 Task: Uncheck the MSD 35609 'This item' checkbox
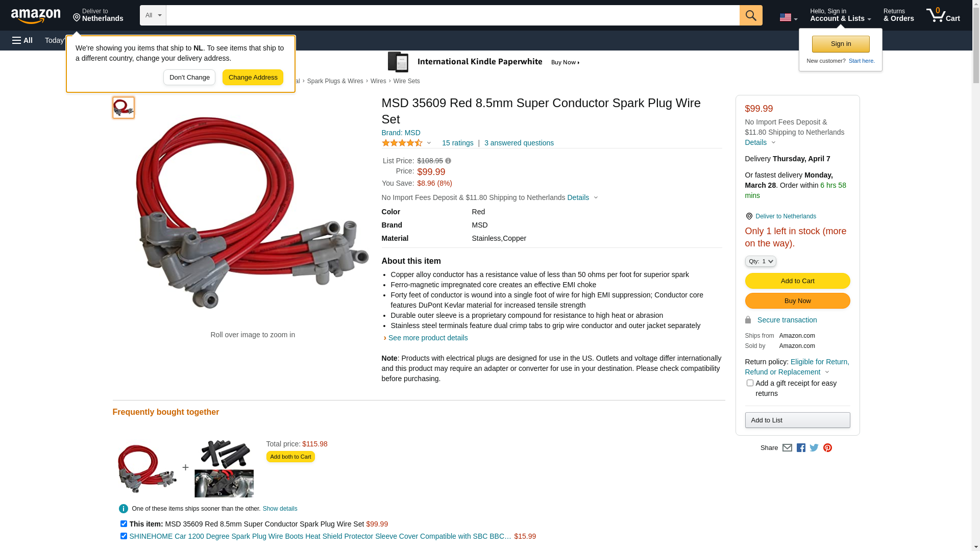pos(124,524)
